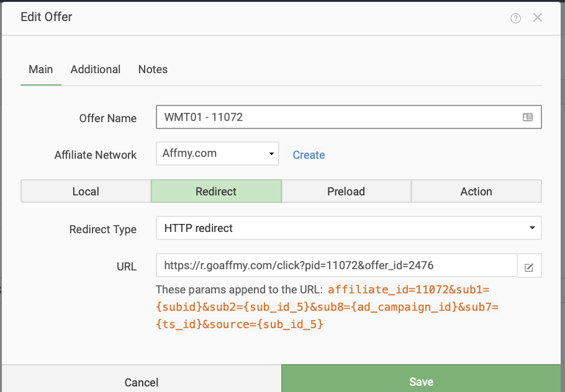Close the Edit Offer dialog
The width and height of the screenshot is (565, 392).
tap(537, 17)
